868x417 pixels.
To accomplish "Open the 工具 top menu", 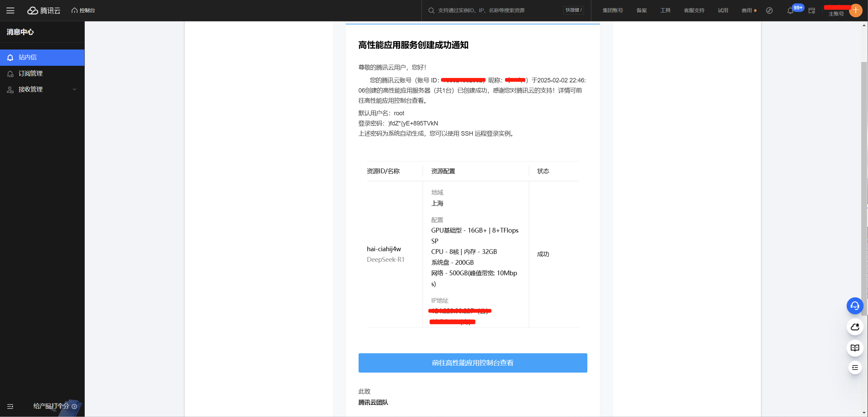I will click(665, 11).
